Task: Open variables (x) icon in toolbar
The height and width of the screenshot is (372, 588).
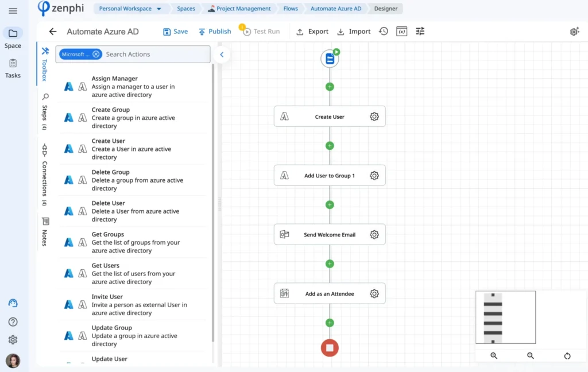Action: [x=401, y=31]
